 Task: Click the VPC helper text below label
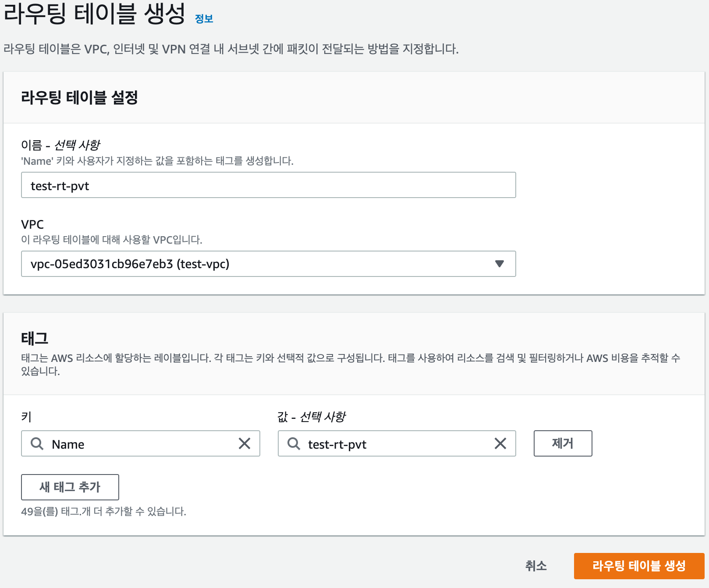112,240
